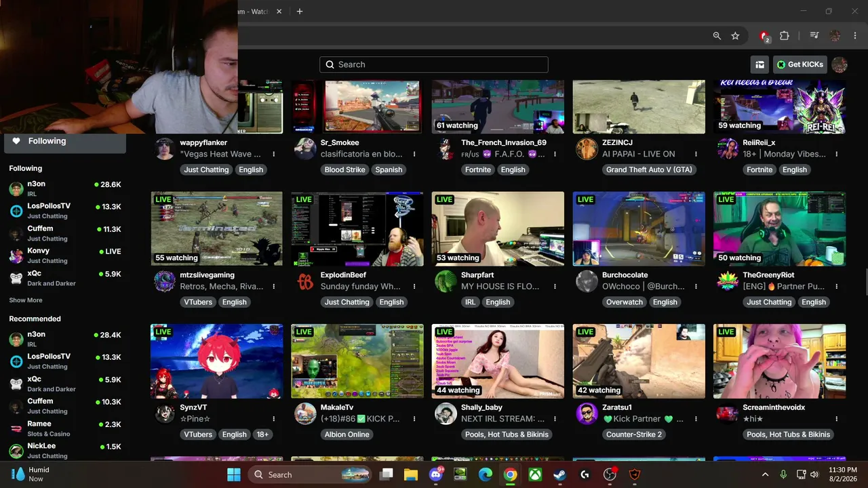Image resolution: width=868 pixels, height=488 pixels.
Task: Open options menu for ExplodinBeef stream
Action: click(x=414, y=286)
